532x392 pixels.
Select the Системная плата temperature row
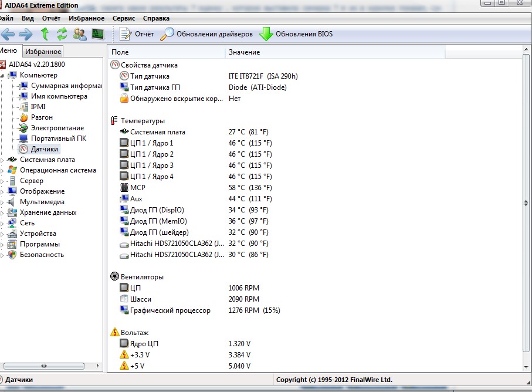194,131
